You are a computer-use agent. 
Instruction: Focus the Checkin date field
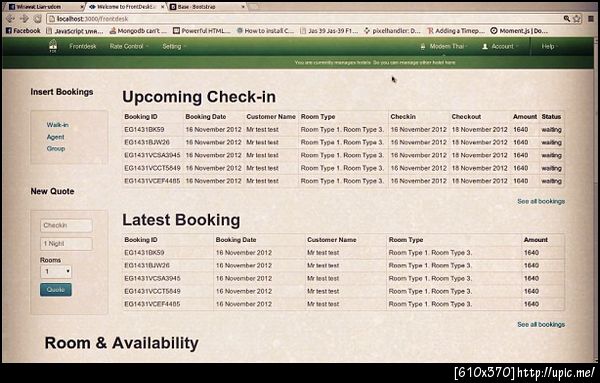(x=66, y=225)
